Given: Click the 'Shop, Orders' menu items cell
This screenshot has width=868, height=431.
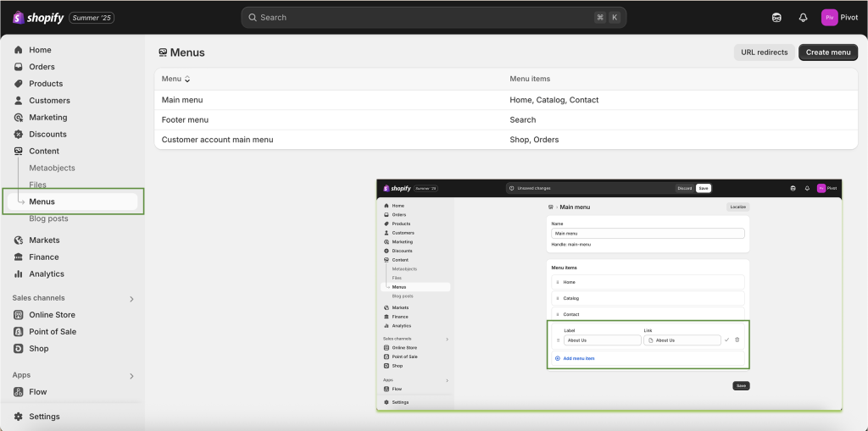Looking at the screenshot, I should 534,140.
